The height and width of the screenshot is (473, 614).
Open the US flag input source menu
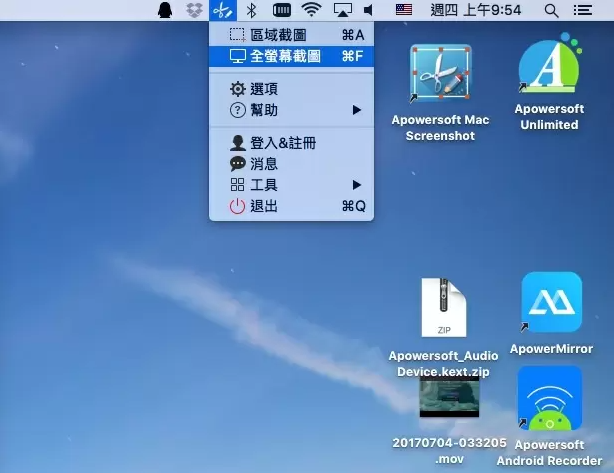coord(404,10)
